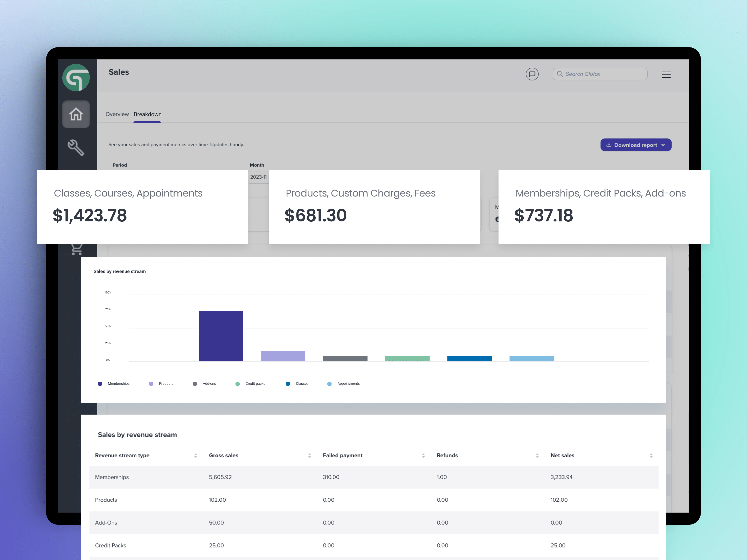Open the wrench tools sidebar icon
The height and width of the screenshot is (560, 747).
[x=76, y=148]
